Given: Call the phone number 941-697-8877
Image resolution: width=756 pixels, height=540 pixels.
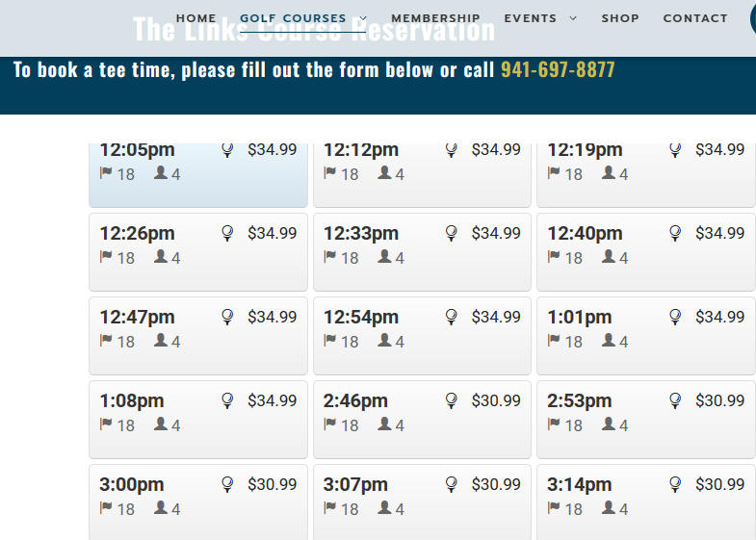Looking at the screenshot, I should (558, 70).
